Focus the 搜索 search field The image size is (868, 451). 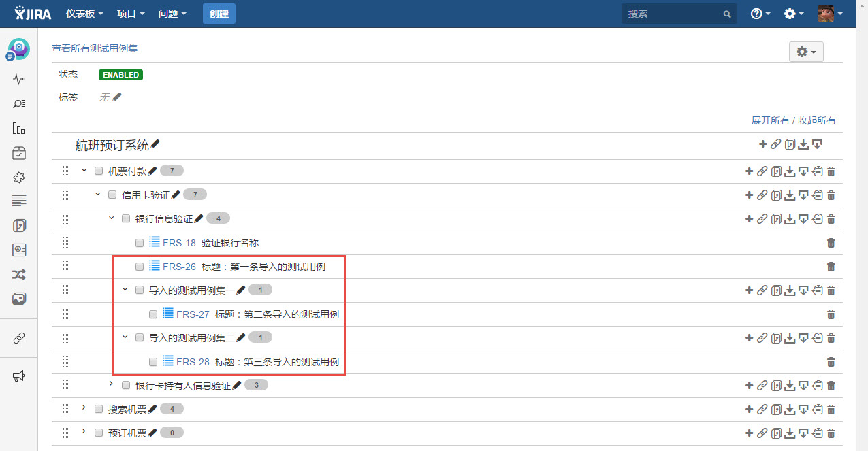coord(679,14)
